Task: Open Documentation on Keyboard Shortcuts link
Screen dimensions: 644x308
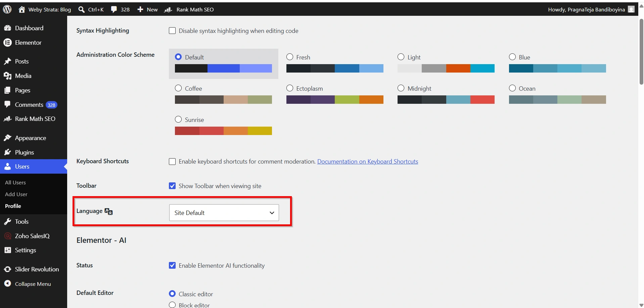Action: click(x=368, y=162)
